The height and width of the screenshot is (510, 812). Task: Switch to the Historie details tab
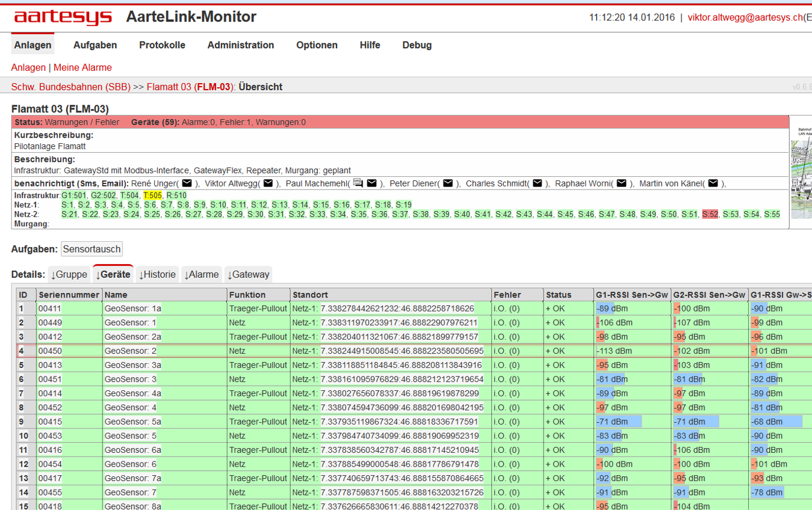coord(157,274)
